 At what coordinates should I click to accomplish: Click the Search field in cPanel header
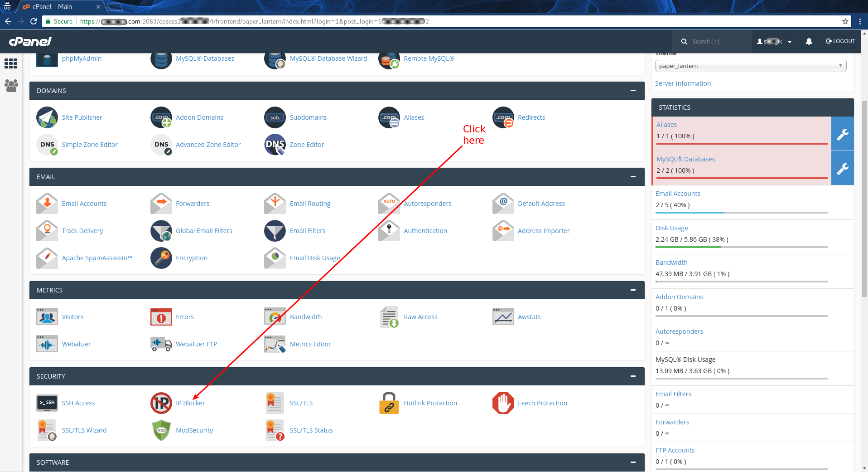point(711,41)
